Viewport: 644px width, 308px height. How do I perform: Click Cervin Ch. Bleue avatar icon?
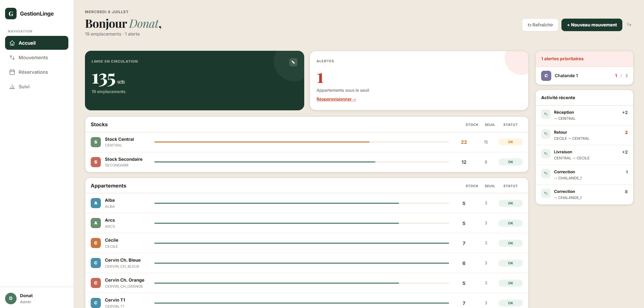click(96, 263)
